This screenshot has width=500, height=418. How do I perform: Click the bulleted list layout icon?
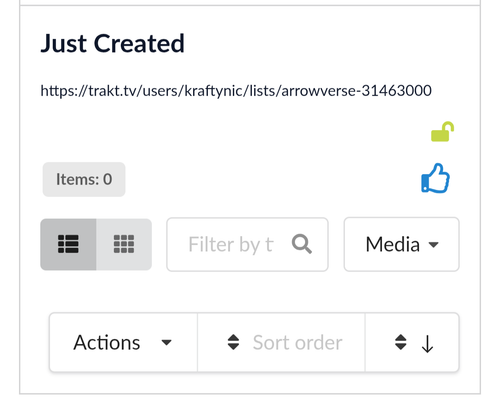[x=68, y=244]
